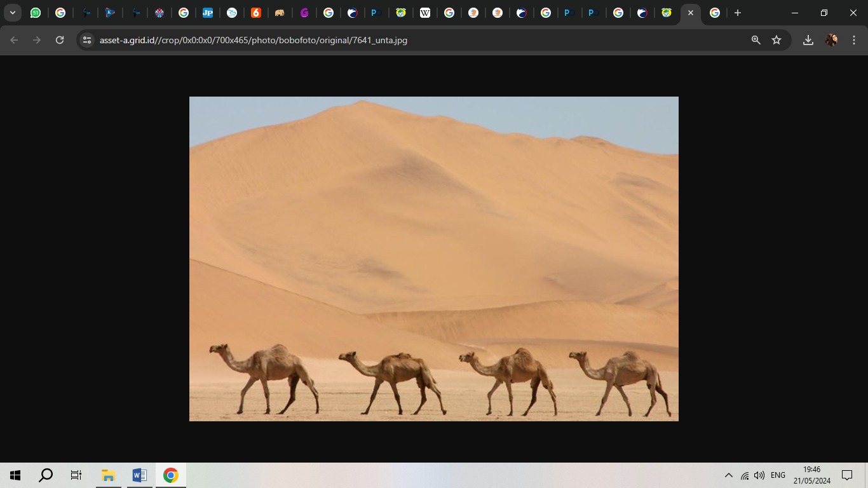Open Microsoft Word from the taskbar
The image size is (868, 488).
click(x=139, y=475)
